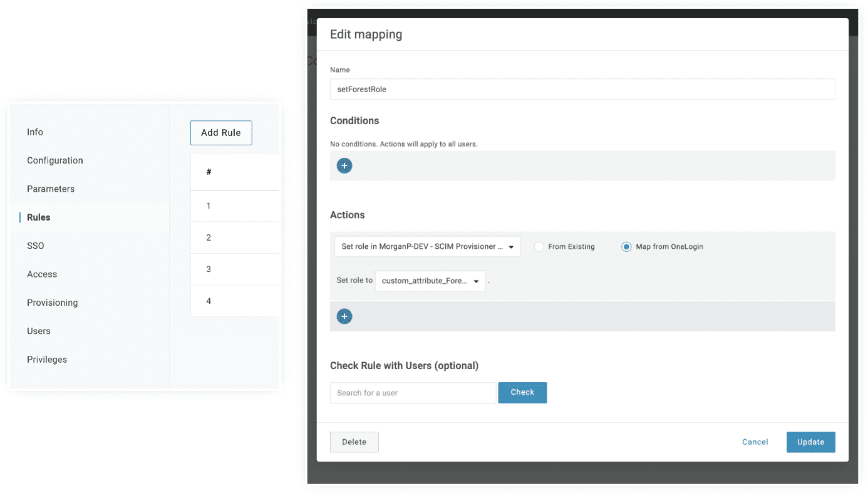Go to the Info section
Screen dimensions: 868x495
pyautogui.click(x=35, y=132)
